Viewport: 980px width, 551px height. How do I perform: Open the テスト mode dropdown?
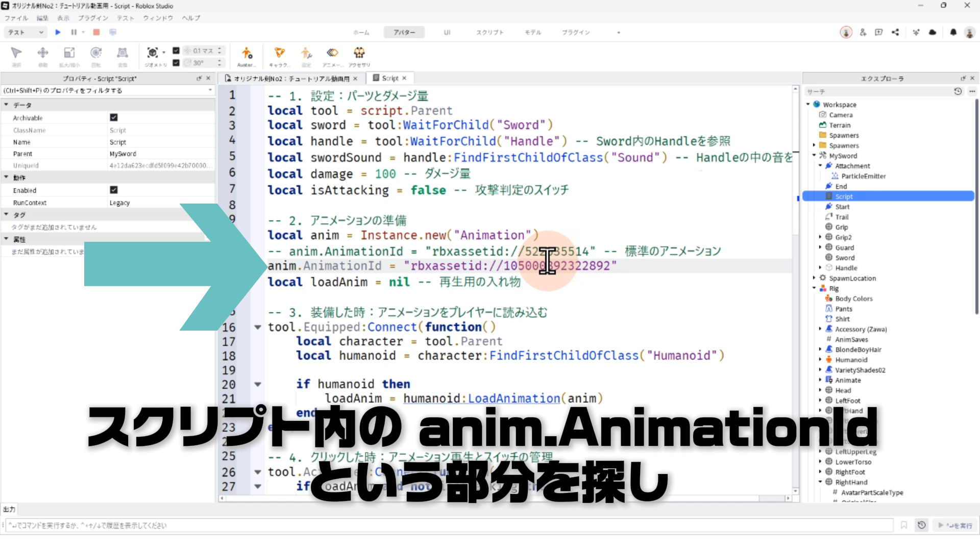tap(26, 32)
